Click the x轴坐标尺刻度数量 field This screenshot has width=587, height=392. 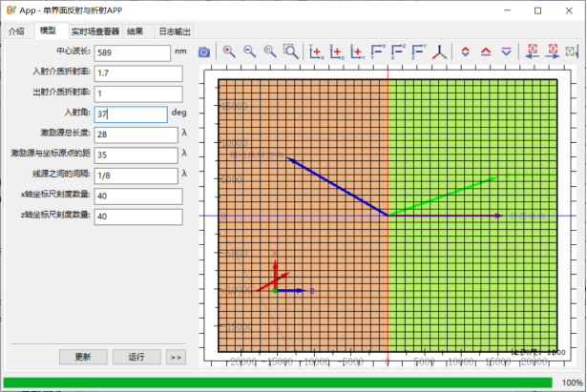point(138,196)
